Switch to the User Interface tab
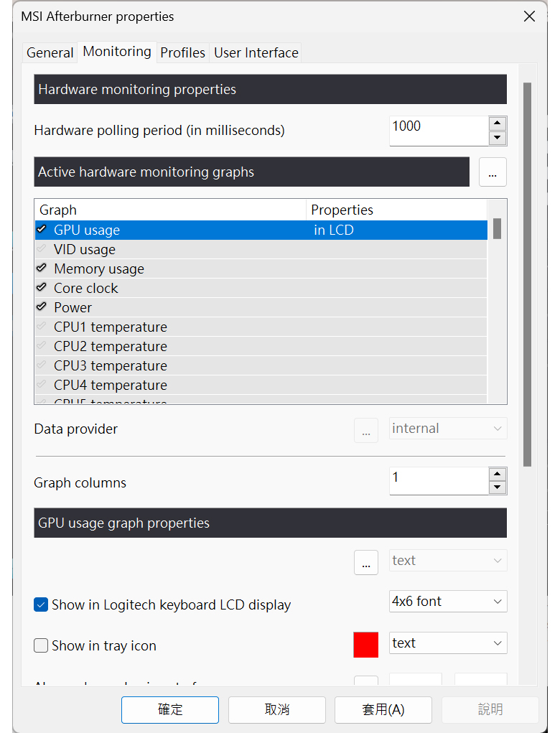The image size is (560, 733). [x=256, y=52]
